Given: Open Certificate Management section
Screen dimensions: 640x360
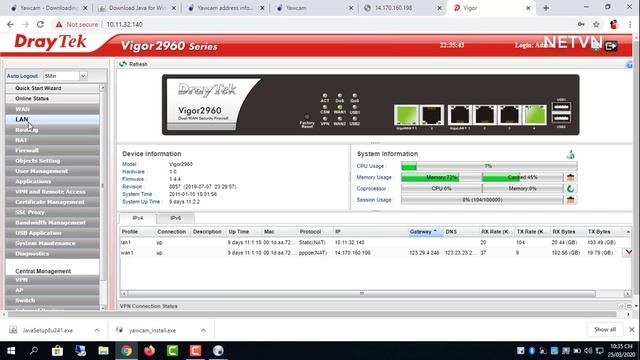Looking at the screenshot, I should pos(52,202).
